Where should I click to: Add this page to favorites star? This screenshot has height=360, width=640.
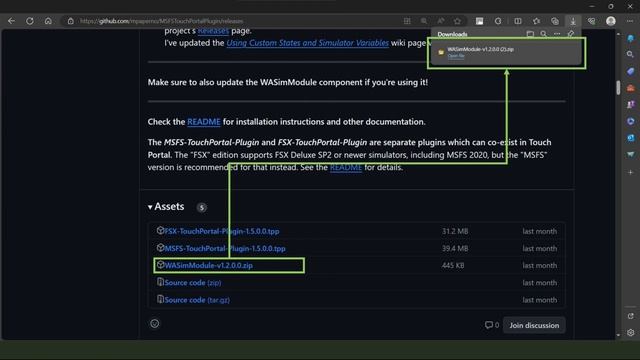click(458, 21)
